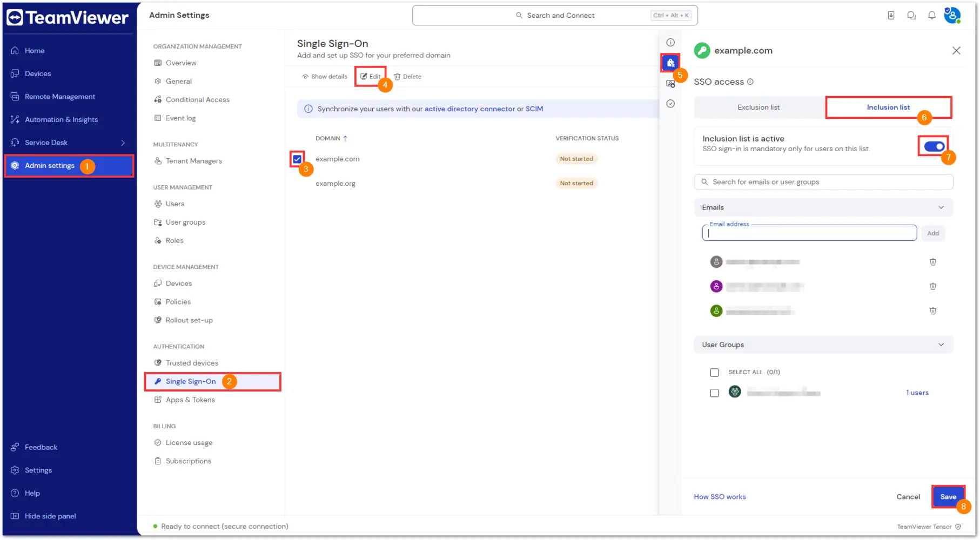The height and width of the screenshot is (540, 980).
Task: Delete the email entry with the purple avatar
Action: pyautogui.click(x=933, y=286)
